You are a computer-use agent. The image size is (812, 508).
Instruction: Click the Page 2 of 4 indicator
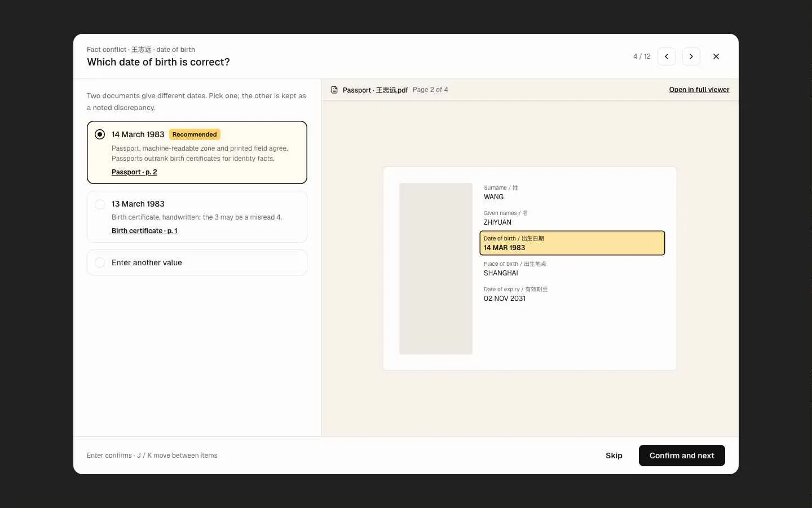[430, 90]
